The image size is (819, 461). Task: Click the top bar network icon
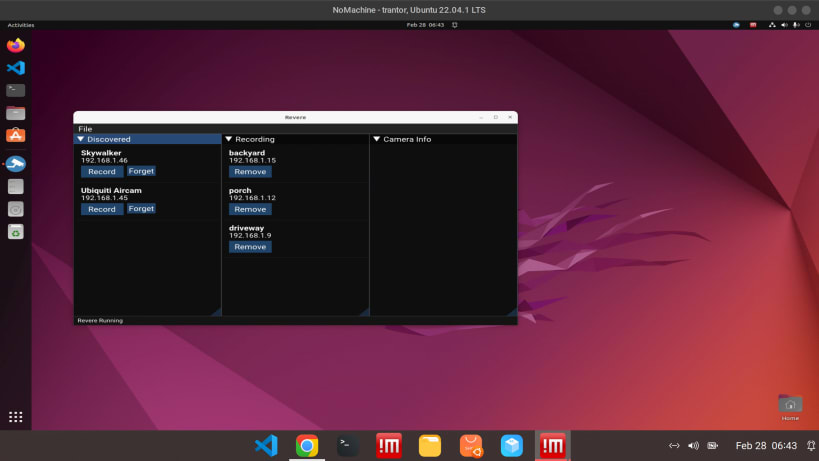click(x=772, y=25)
